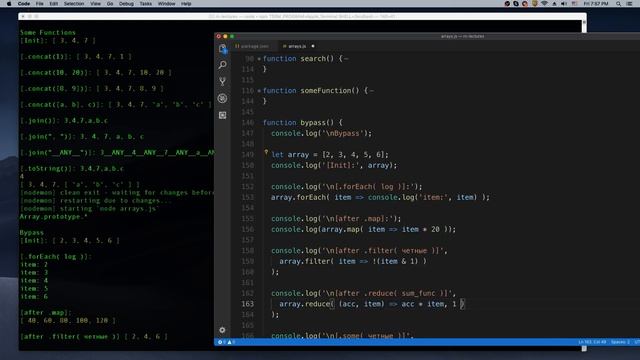
Task: Open the Apple menu
Action: 9,4
